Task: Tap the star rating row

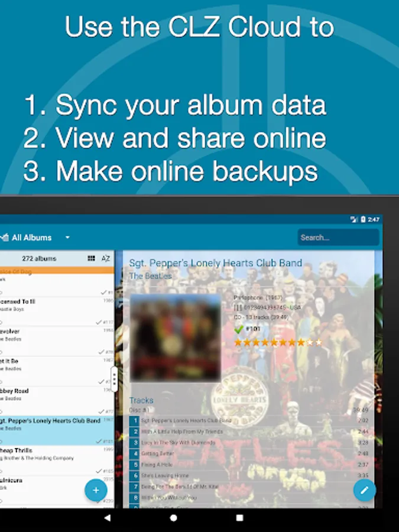Action: pyautogui.click(x=278, y=342)
